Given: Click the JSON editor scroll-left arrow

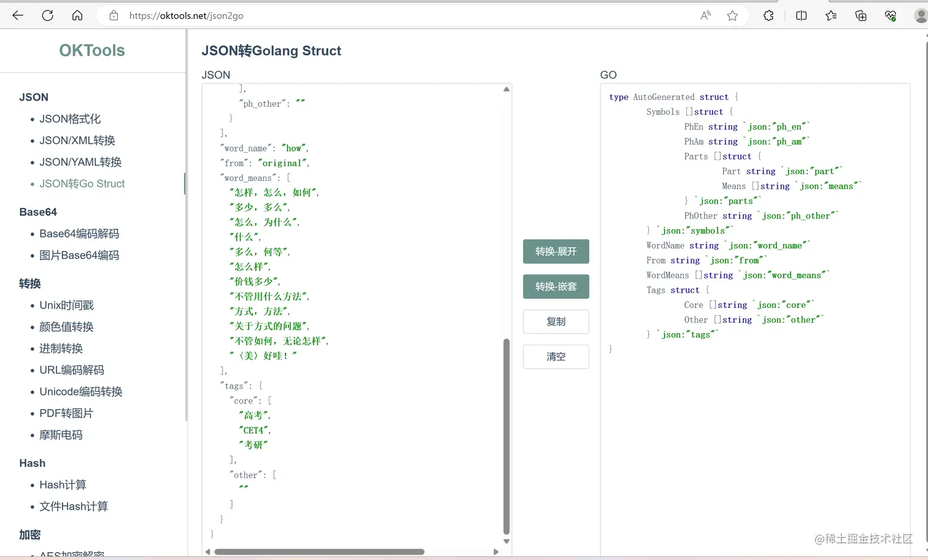Looking at the screenshot, I should pyautogui.click(x=207, y=552).
